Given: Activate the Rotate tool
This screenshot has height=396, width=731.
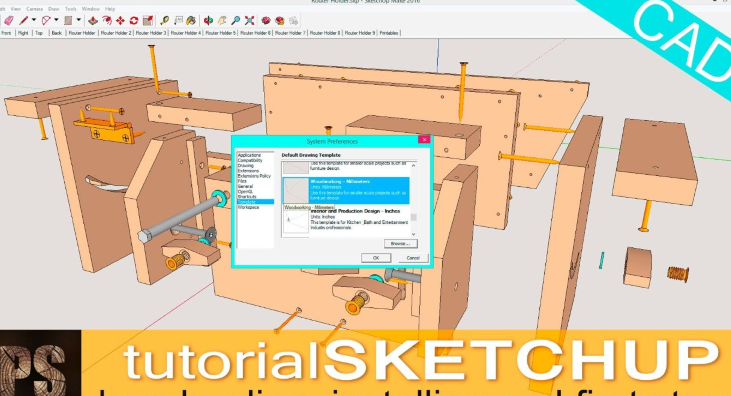Looking at the screenshot, I should pos(134,21).
